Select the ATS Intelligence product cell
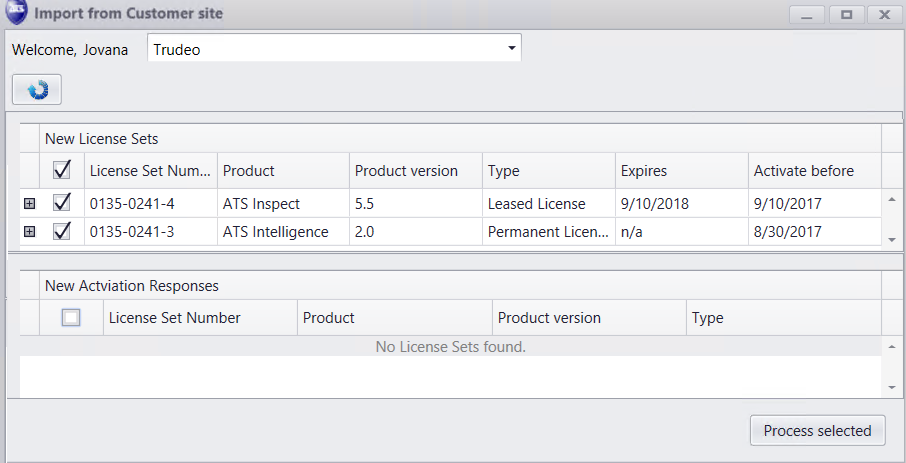 click(275, 232)
